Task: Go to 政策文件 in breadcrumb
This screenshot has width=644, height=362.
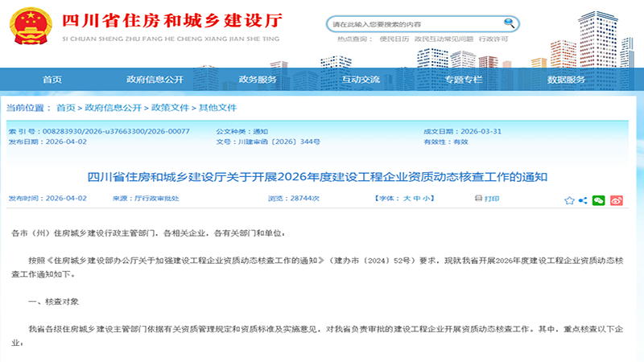Action: [x=170, y=108]
